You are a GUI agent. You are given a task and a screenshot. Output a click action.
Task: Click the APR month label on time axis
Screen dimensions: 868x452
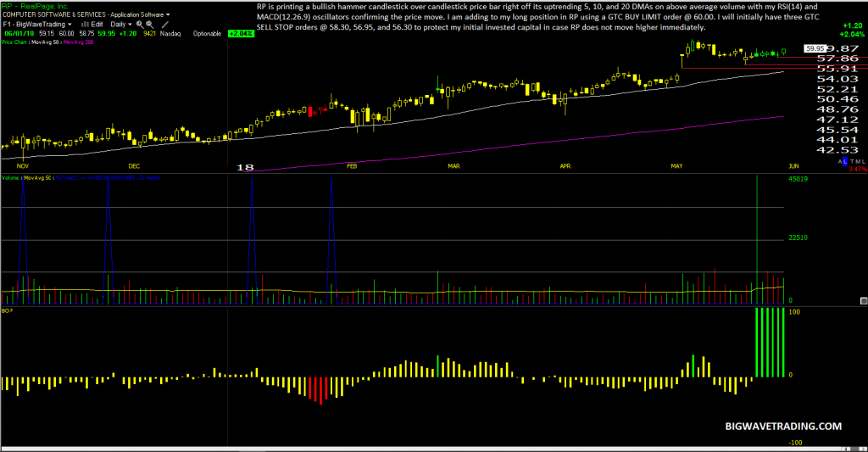[x=565, y=166]
